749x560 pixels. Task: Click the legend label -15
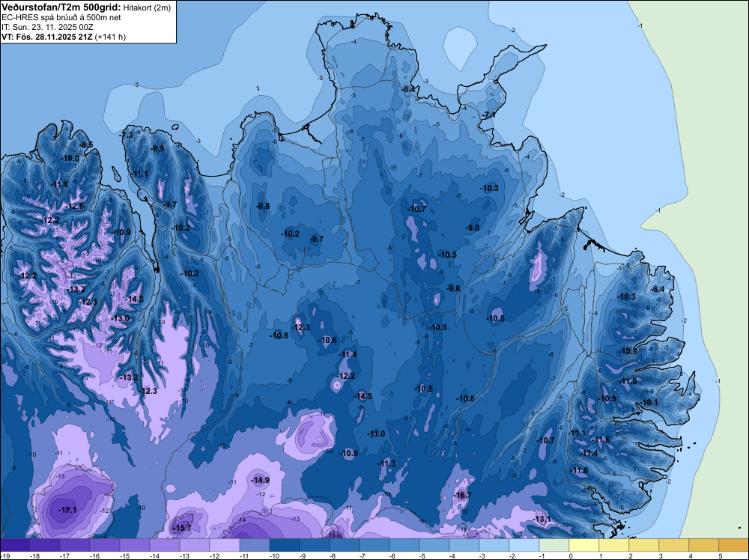pos(124,556)
